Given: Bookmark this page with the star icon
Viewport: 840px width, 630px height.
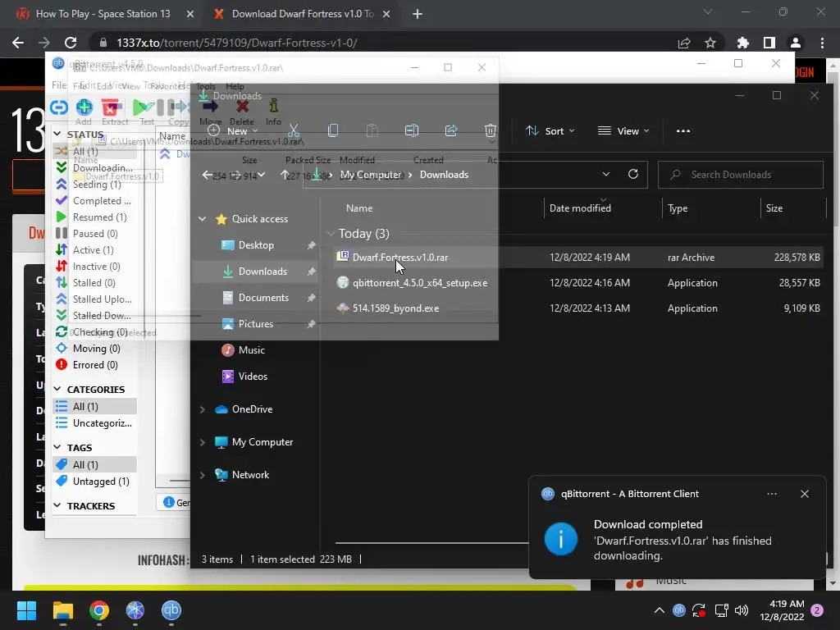Looking at the screenshot, I should (710, 43).
